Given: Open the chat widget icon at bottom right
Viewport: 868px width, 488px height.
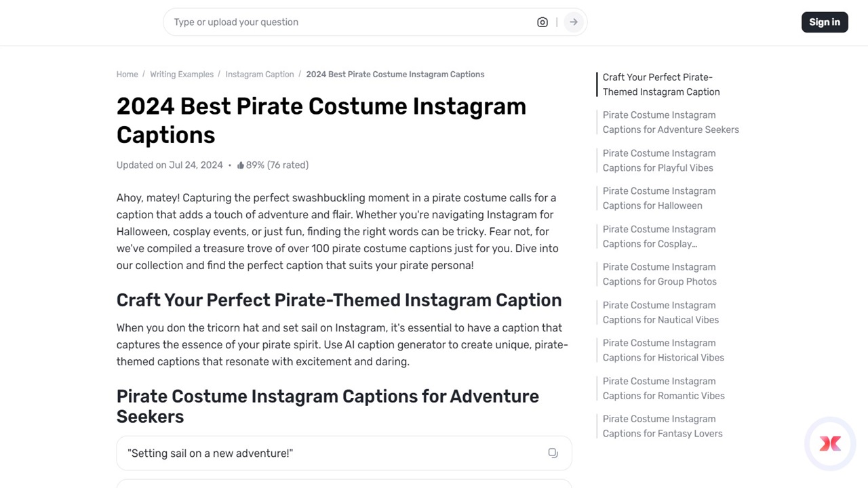Looking at the screenshot, I should pos(829,443).
